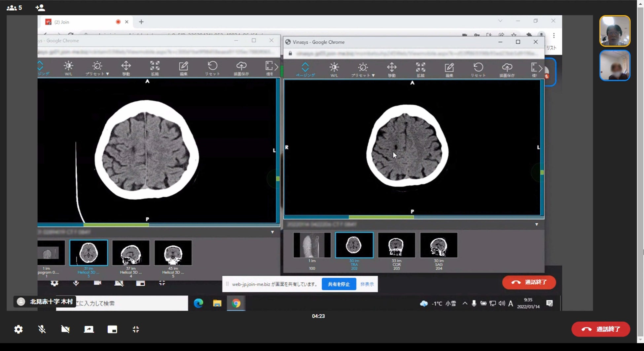Exit fullscreen using bottom toolbar icon
This screenshot has height=351, width=644.
136,329
